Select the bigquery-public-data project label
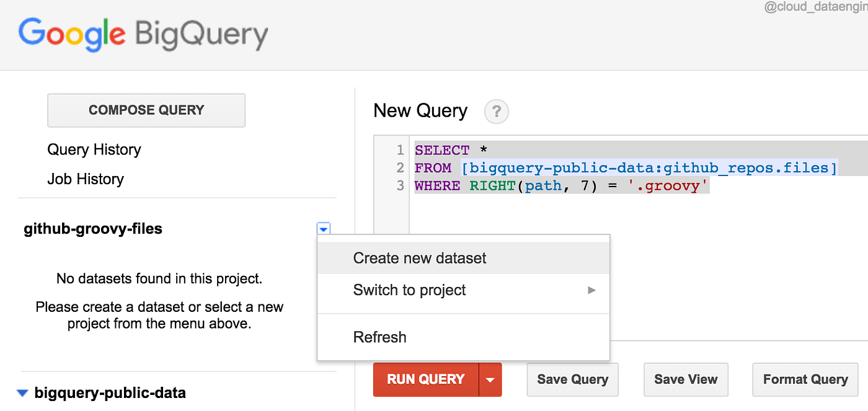This screenshot has width=868, height=411. [x=110, y=392]
